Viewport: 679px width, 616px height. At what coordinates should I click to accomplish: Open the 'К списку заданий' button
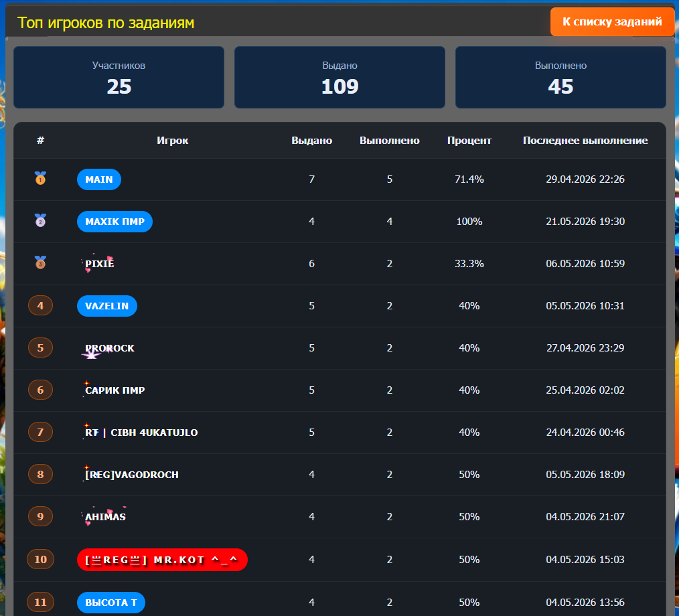(612, 21)
